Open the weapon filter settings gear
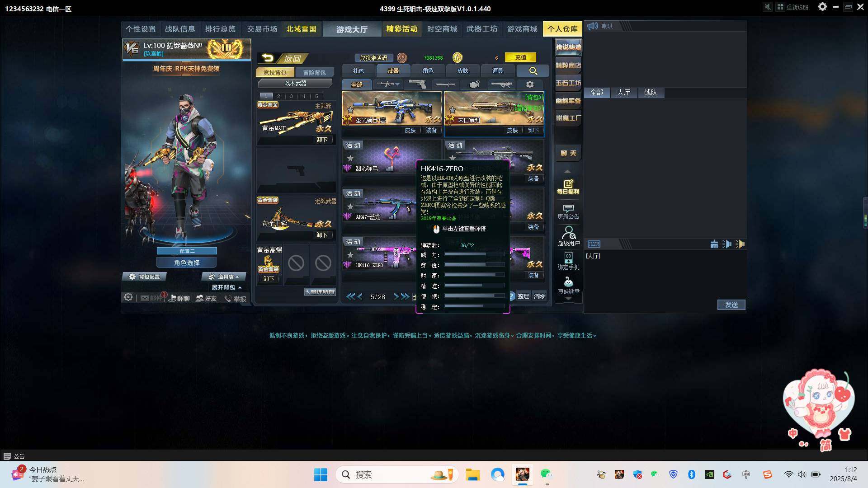The width and height of the screenshot is (868, 488). point(530,85)
